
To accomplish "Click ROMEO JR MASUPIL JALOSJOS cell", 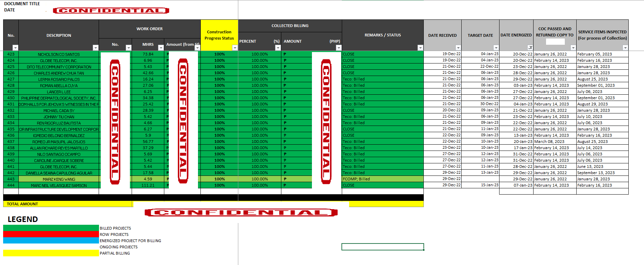I will [59, 142].
